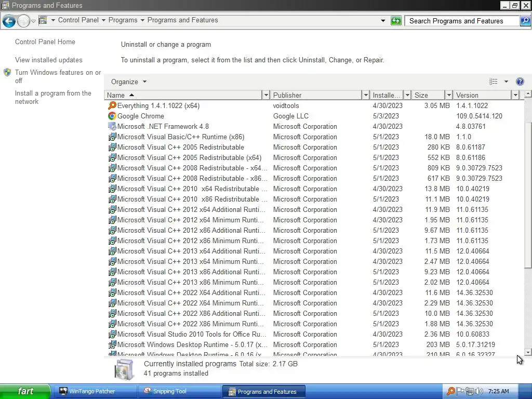
Task: Click Programs and Features taskbar button
Action: click(263, 392)
